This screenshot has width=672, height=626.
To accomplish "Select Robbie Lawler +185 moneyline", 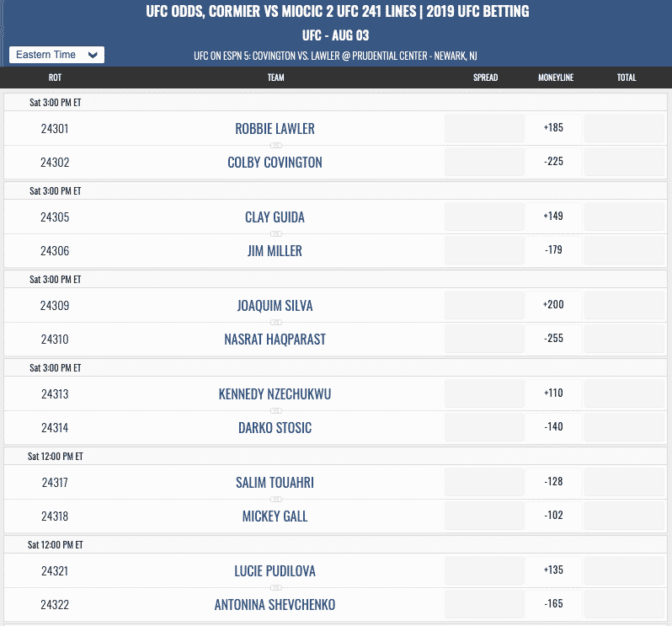I will [x=553, y=128].
